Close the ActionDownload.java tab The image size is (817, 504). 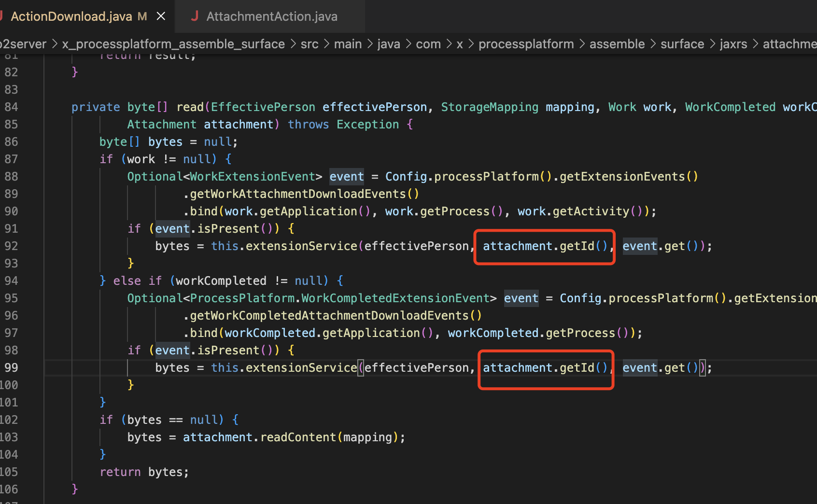(161, 16)
